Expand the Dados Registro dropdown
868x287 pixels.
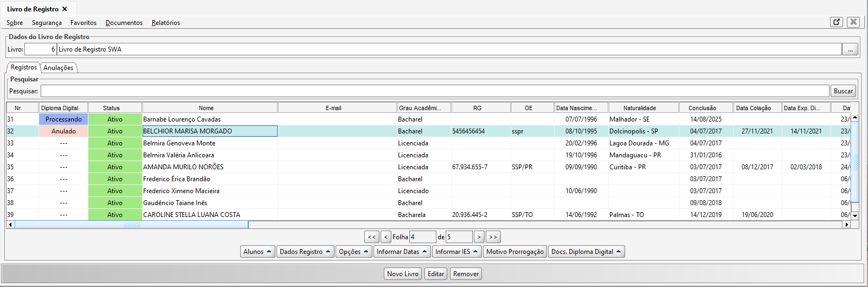click(305, 252)
